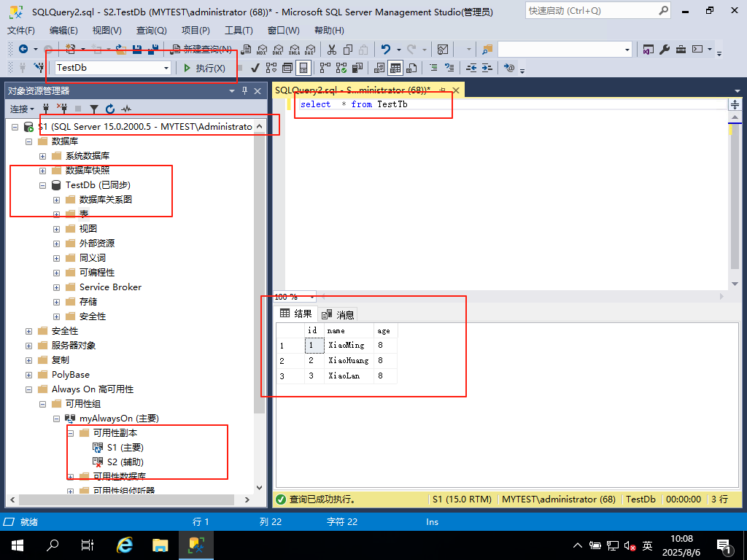Open the 查询(Q) menu

151,31
